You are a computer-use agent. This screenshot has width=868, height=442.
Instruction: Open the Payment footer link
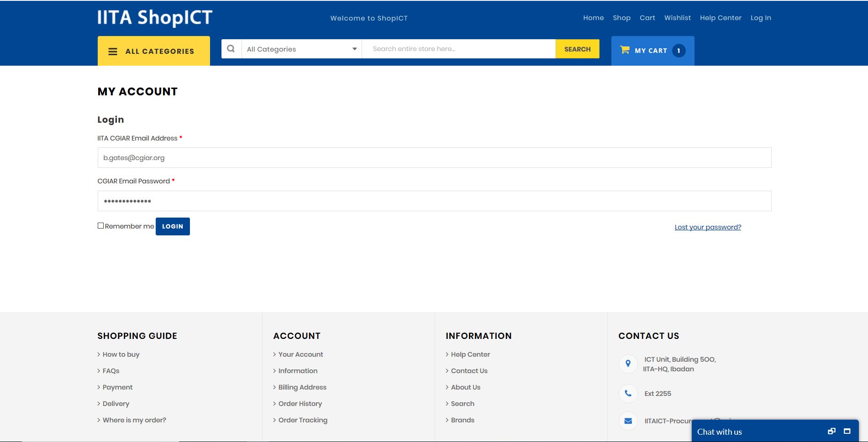click(x=117, y=387)
